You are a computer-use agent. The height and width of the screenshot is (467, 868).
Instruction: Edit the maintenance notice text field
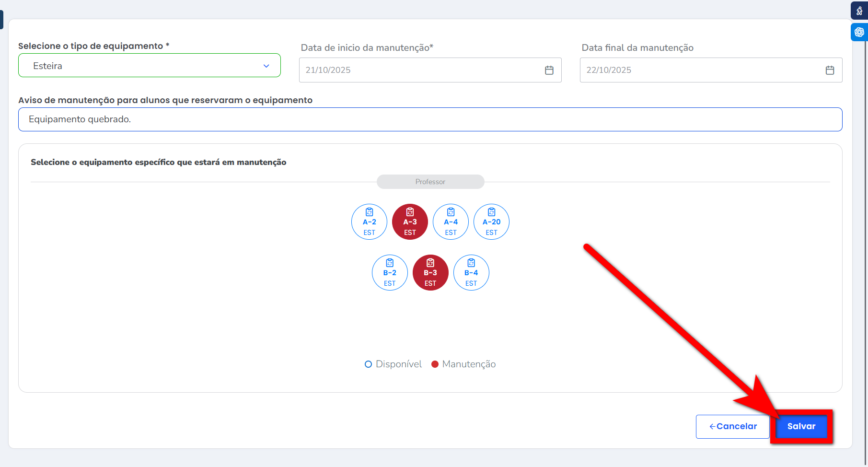coord(430,119)
